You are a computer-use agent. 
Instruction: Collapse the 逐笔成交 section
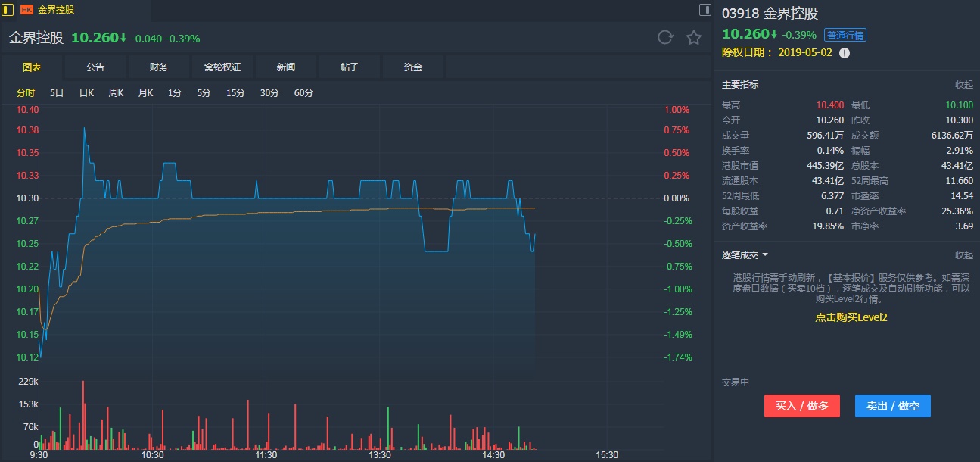click(963, 255)
